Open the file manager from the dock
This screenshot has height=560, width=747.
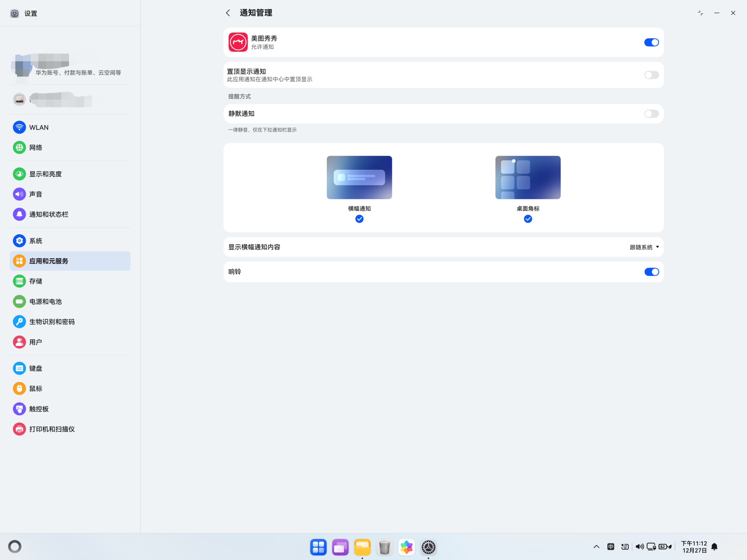tap(362, 547)
